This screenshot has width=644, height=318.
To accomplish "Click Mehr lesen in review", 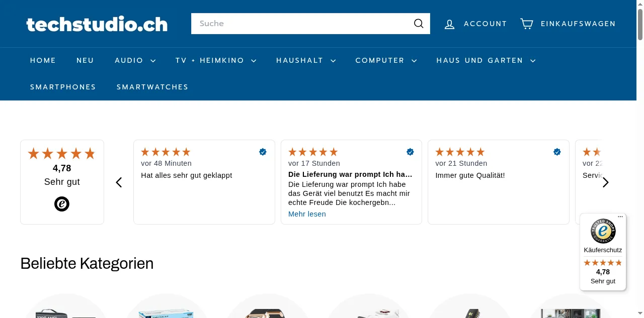I will tap(307, 214).
